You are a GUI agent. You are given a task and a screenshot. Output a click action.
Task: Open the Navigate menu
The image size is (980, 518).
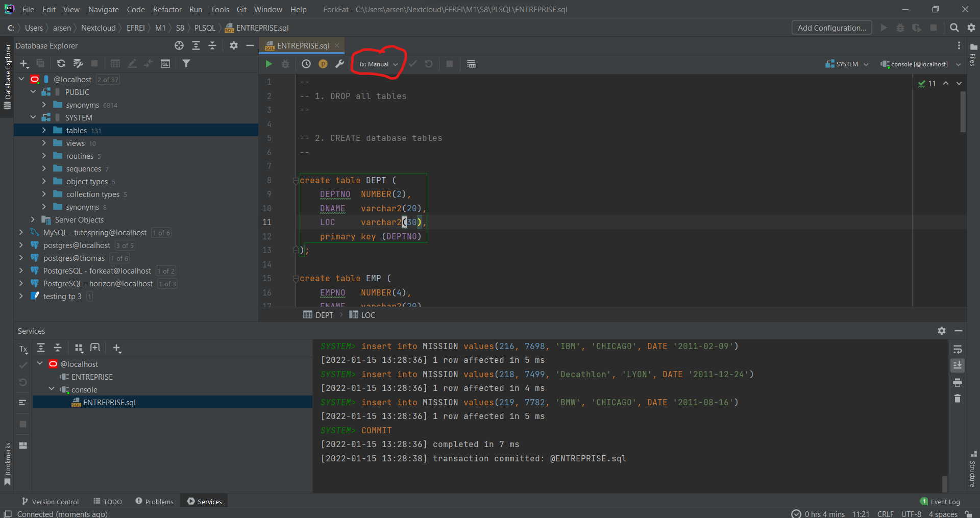(x=103, y=9)
